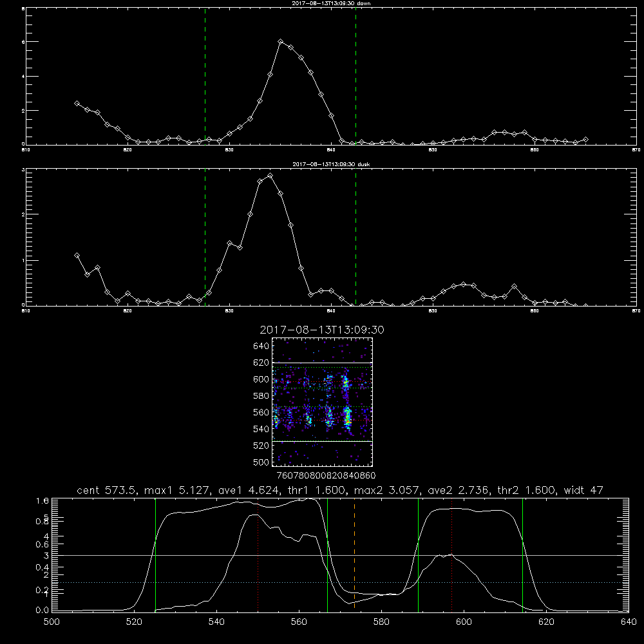
Task: Click the bottom plot y-axis label 0.4
Action: 43,567
